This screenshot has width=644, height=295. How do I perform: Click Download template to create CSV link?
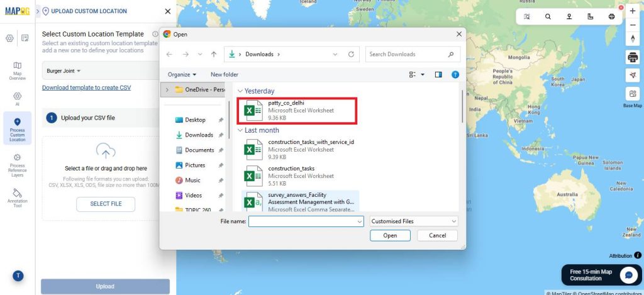point(86,87)
